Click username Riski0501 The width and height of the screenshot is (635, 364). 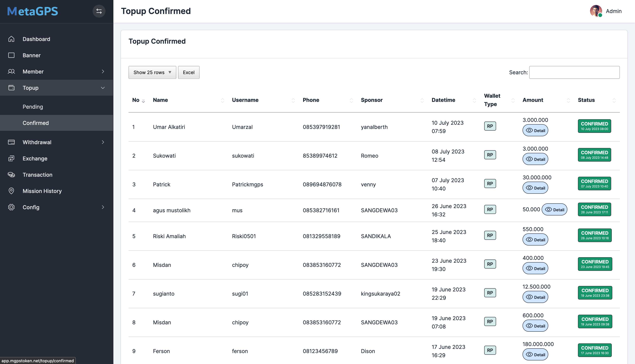[x=244, y=236]
